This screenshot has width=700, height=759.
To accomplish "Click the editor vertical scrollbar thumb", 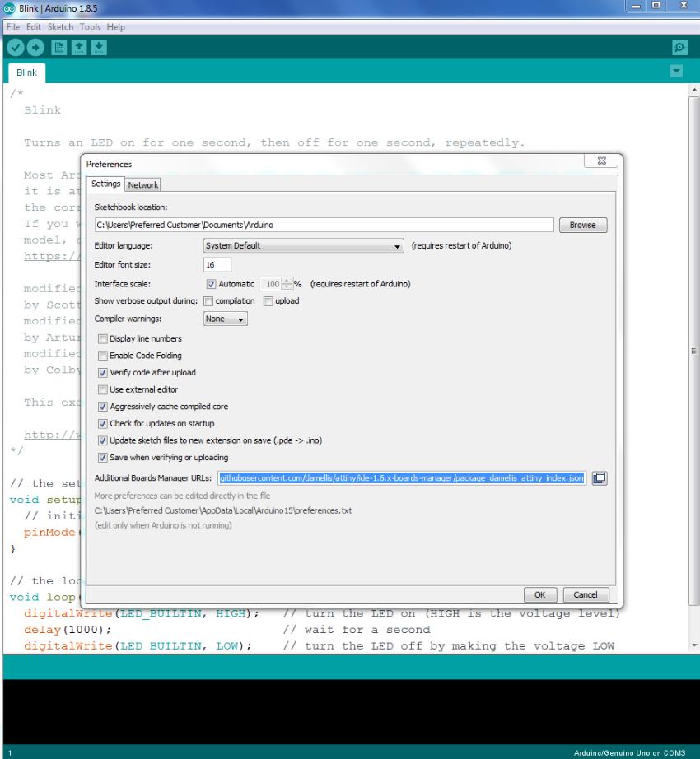I will pyautogui.click(x=694, y=351).
